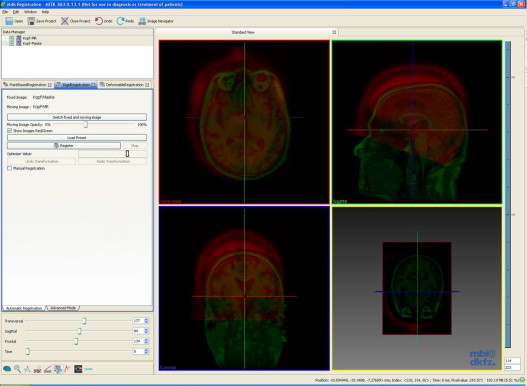Screen dimensions: 527x386
Task: Enable the Manual Registration checkbox
Action: pos(9,168)
